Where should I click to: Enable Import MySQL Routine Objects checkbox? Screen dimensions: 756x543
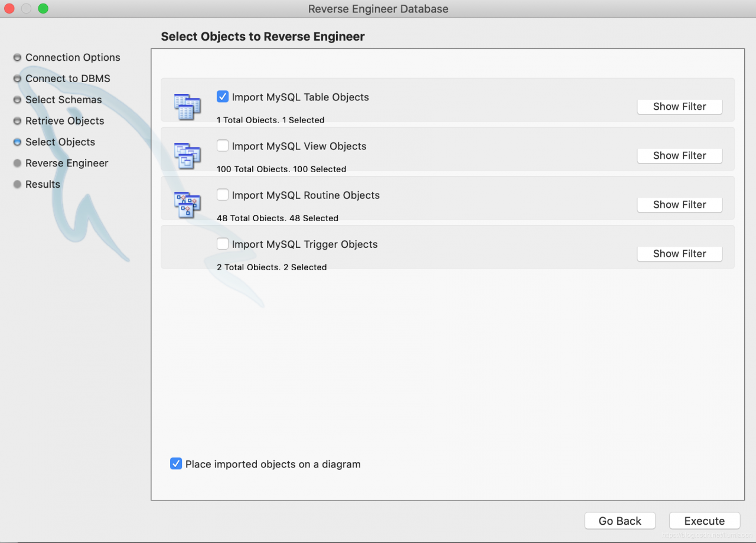[223, 194]
